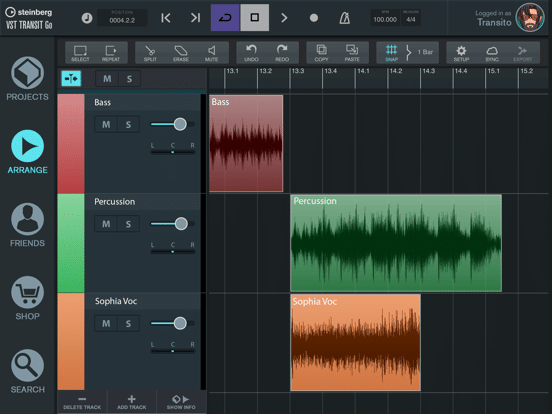Switch to the Friends section
Screen dimensions: 552x414
[x=27, y=225]
